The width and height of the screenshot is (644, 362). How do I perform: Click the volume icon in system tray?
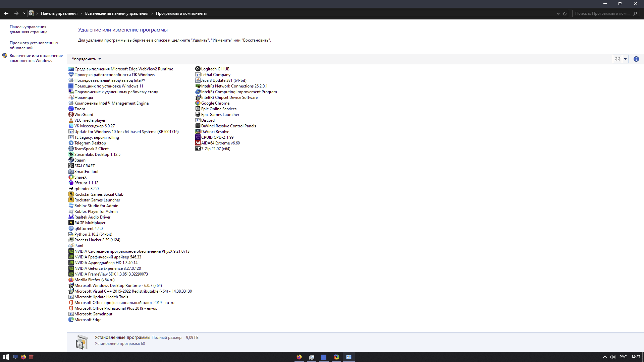pyautogui.click(x=613, y=357)
